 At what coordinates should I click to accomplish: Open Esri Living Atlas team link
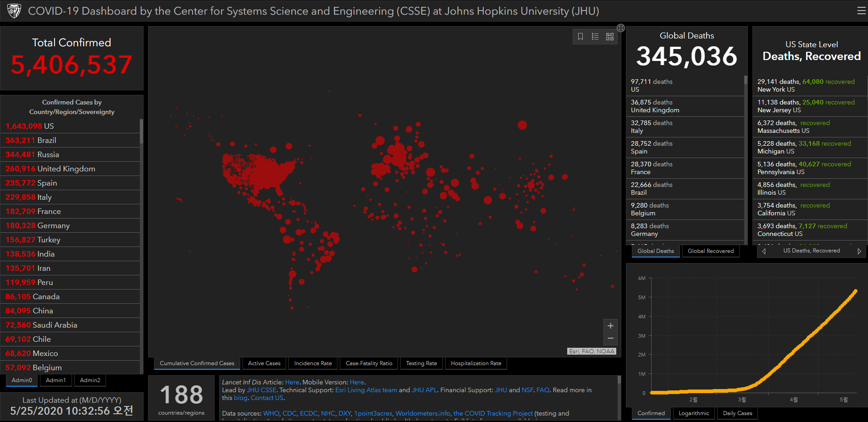[x=366, y=390]
